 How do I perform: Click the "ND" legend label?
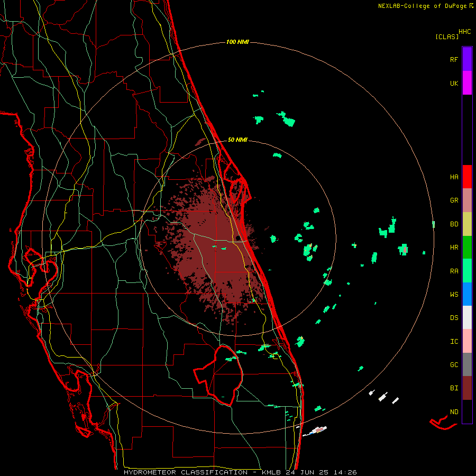point(454,412)
